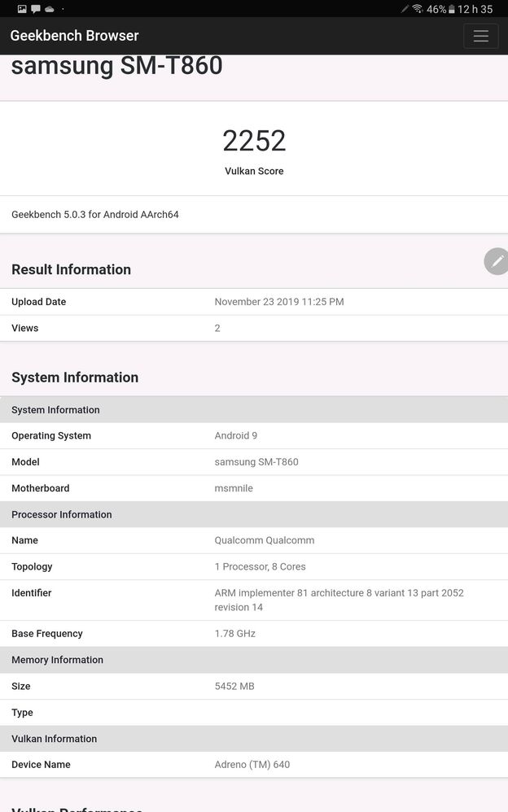Select the 1.78 GHz value
The height and width of the screenshot is (812, 508).
(x=235, y=634)
